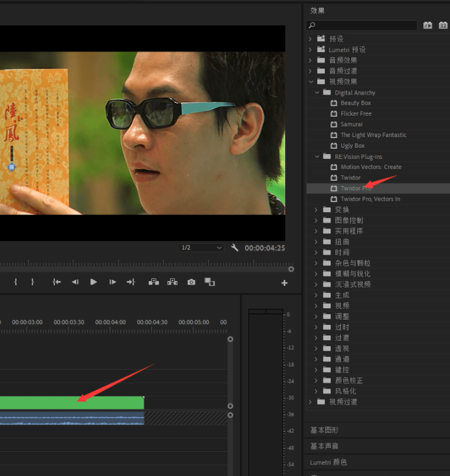Open the 图像控制 folder
The height and width of the screenshot is (476, 450).
click(x=348, y=220)
